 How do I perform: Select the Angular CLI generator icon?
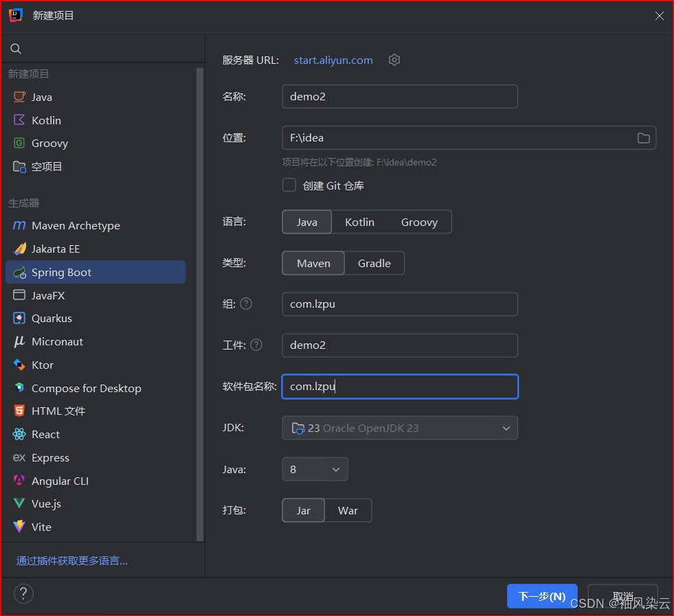tap(19, 480)
